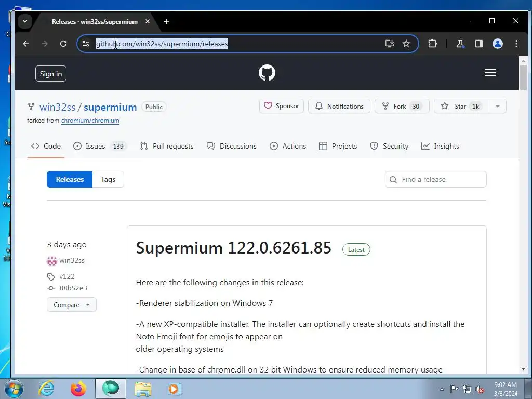Switch to the Code tab
Image resolution: width=532 pixels, height=399 pixels.
pyautogui.click(x=46, y=146)
